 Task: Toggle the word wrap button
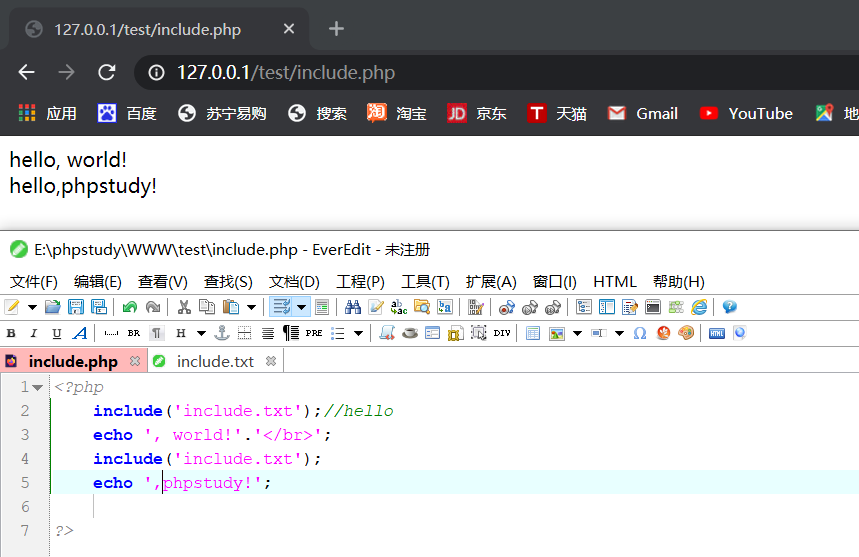(x=282, y=307)
